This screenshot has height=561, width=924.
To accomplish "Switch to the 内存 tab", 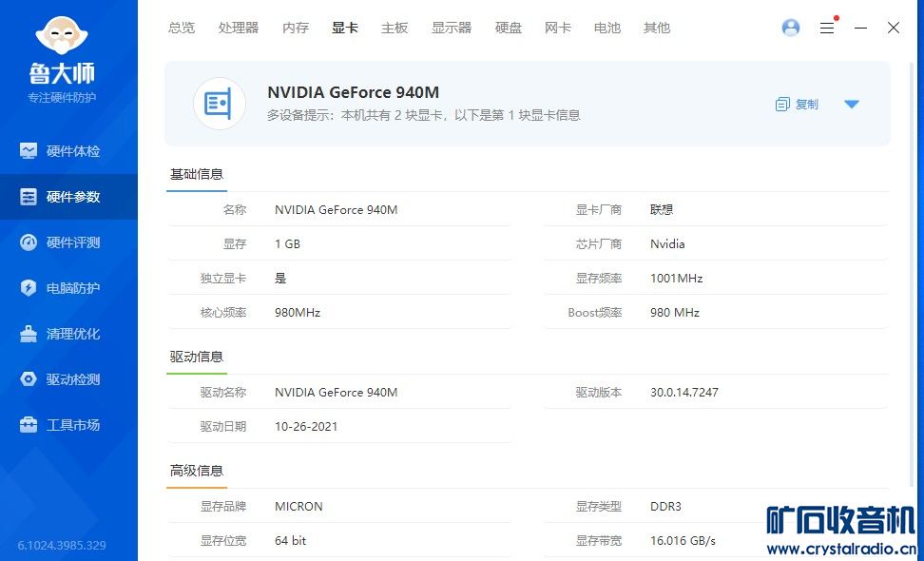I will [296, 28].
